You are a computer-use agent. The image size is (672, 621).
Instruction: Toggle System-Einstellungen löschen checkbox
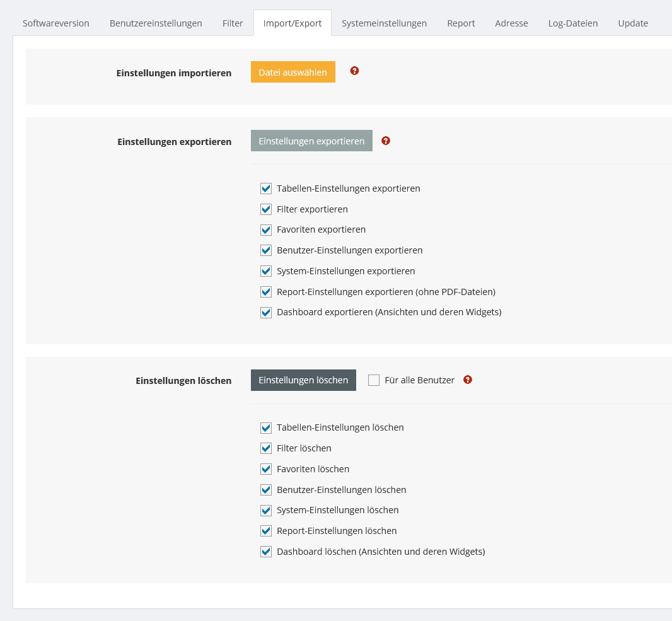pos(266,510)
